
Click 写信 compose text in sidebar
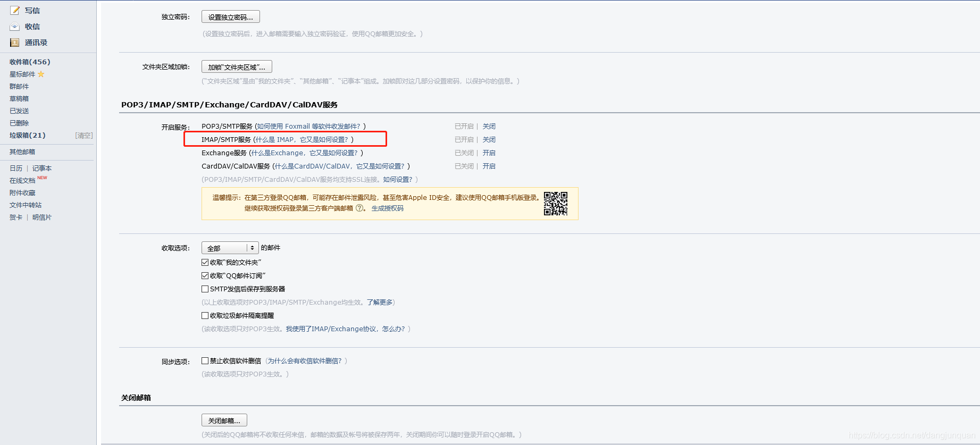click(32, 11)
